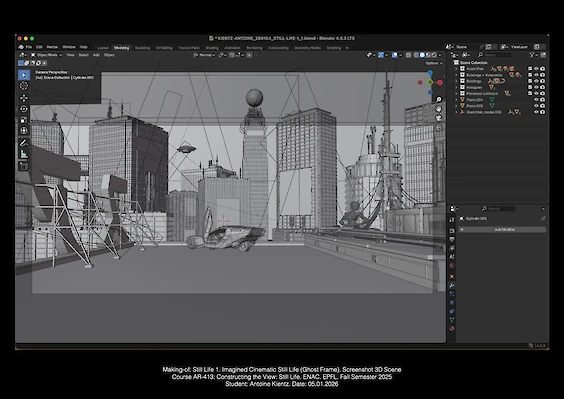Click the zoom viewport navigation icon
The width and height of the screenshot is (564, 399).
pyautogui.click(x=438, y=100)
